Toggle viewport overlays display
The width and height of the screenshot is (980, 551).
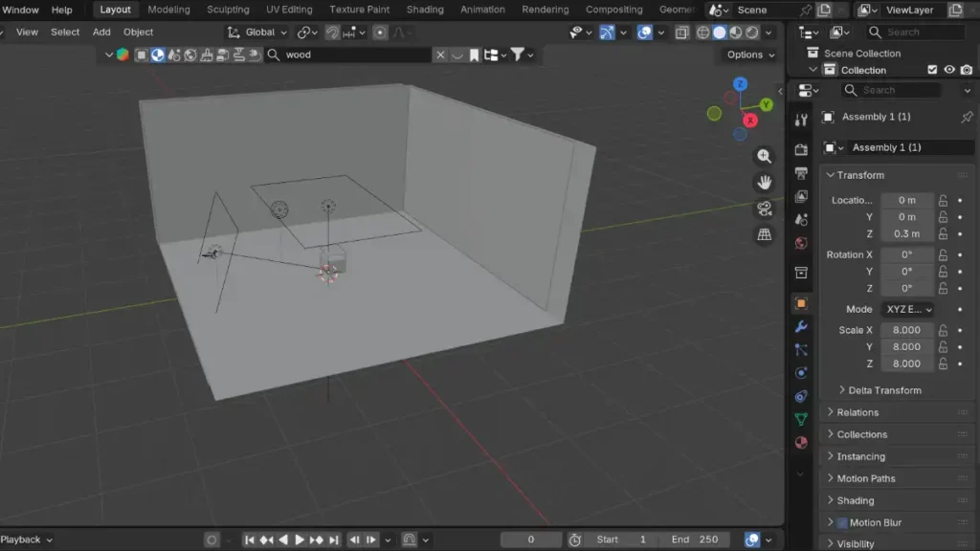[x=644, y=33]
